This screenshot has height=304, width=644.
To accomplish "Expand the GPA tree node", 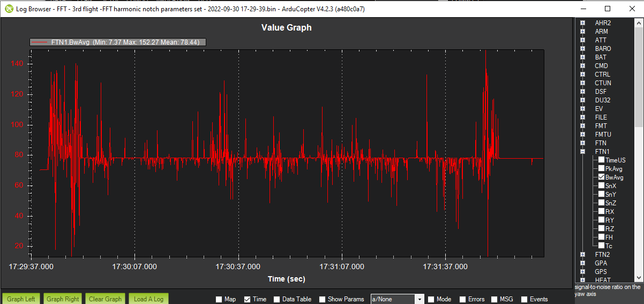I will pos(582,263).
